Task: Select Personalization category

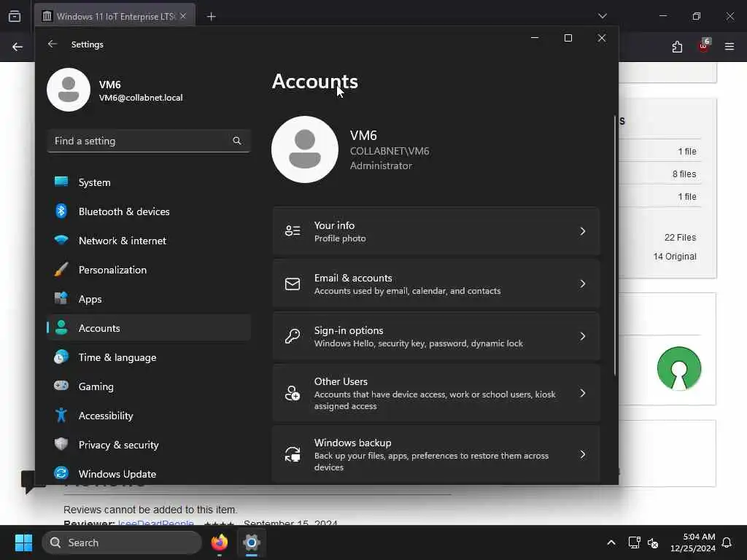Action: coord(149,270)
